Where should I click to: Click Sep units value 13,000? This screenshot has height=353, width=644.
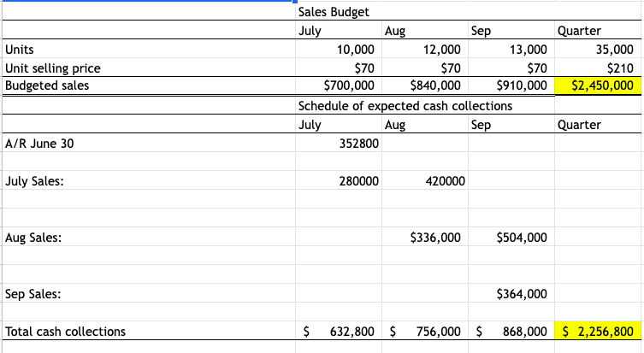[529, 50]
